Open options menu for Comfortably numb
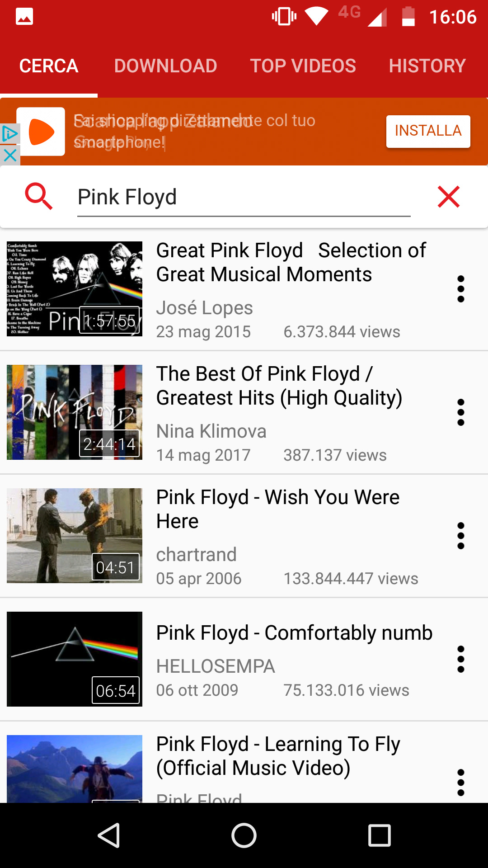The width and height of the screenshot is (488, 868). 460,659
